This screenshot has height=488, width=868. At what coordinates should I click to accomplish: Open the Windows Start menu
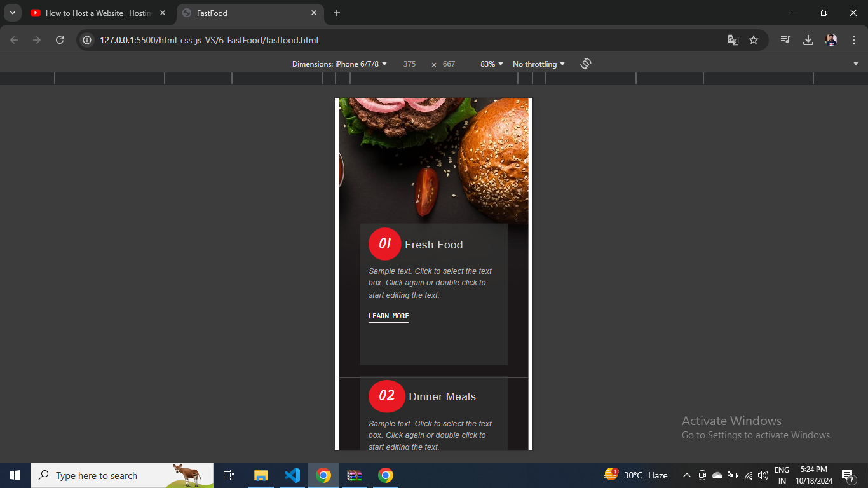[x=15, y=475]
